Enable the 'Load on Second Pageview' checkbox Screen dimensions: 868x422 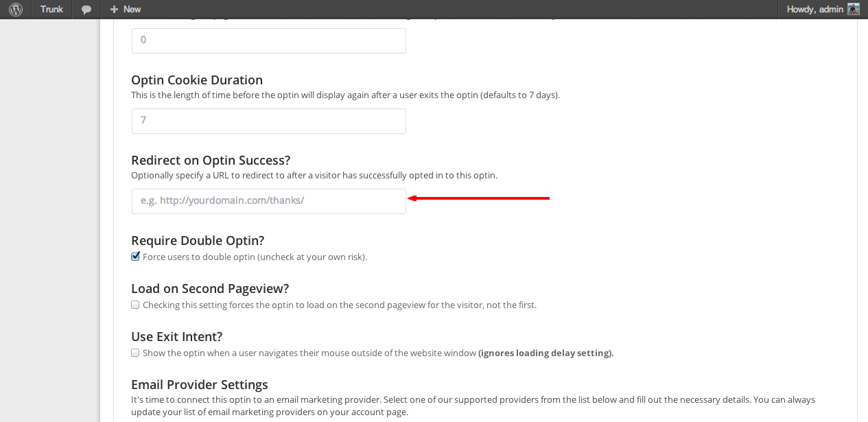tap(135, 304)
